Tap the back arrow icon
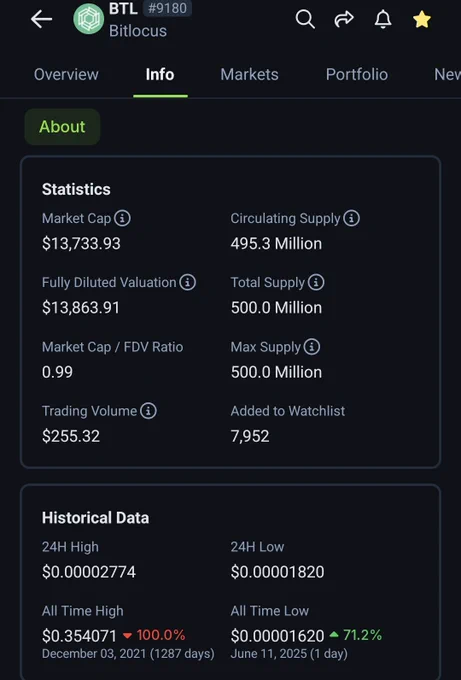 [x=41, y=20]
